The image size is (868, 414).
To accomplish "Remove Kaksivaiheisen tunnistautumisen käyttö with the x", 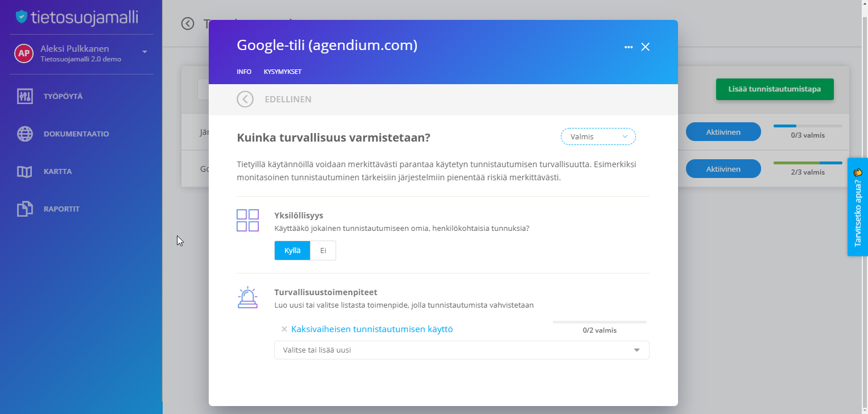I will click(x=284, y=329).
